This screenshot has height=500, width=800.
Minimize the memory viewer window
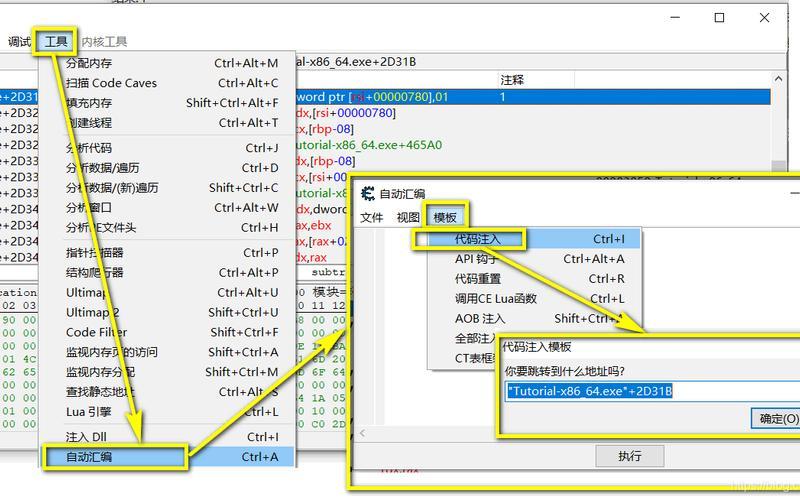(x=675, y=18)
